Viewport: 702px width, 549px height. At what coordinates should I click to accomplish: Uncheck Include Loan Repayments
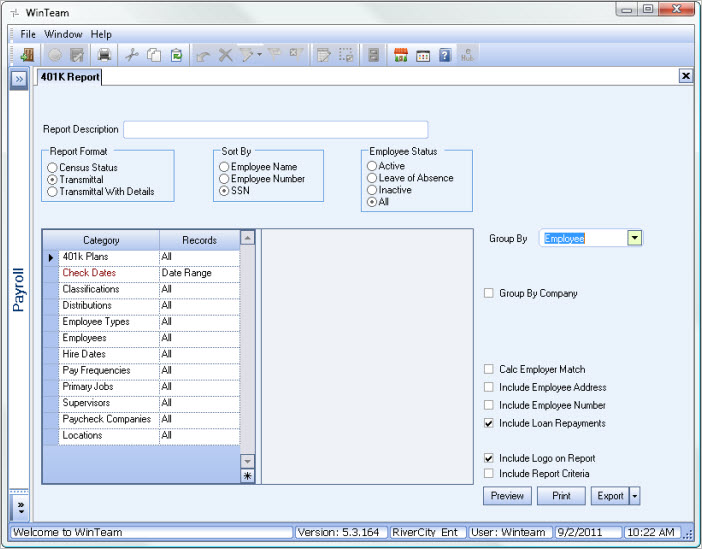pos(489,424)
